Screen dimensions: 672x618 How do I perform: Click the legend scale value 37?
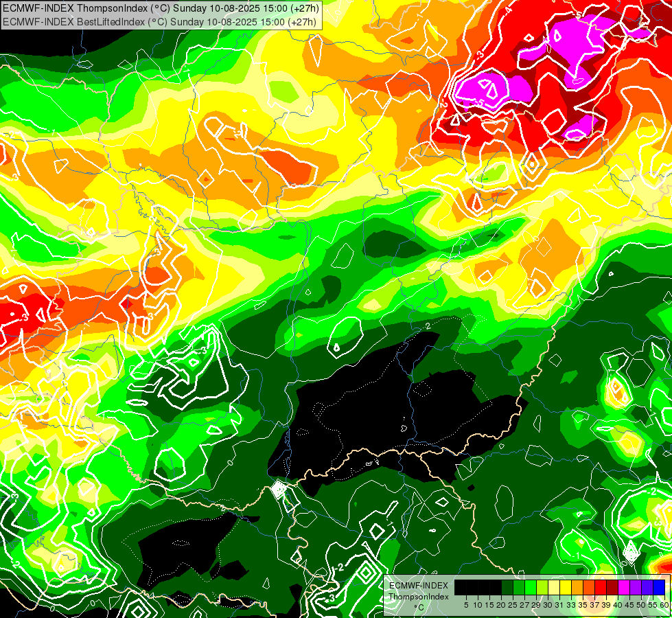[595, 605]
